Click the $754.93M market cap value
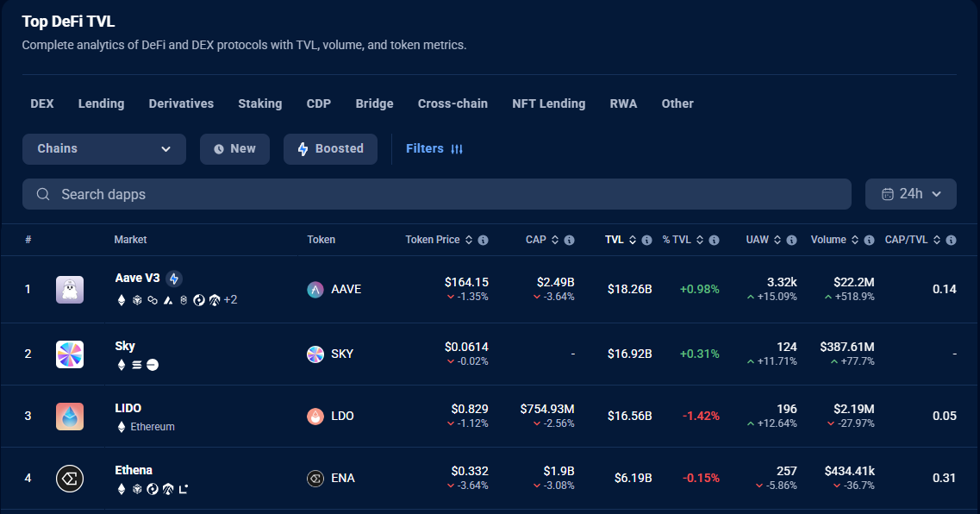The height and width of the screenshot is (514, 980). 546,409
